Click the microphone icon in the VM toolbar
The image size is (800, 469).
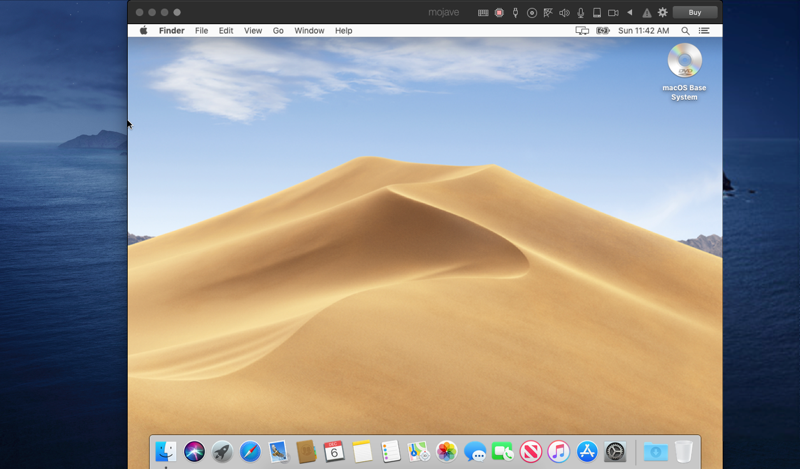coord(581,13)
